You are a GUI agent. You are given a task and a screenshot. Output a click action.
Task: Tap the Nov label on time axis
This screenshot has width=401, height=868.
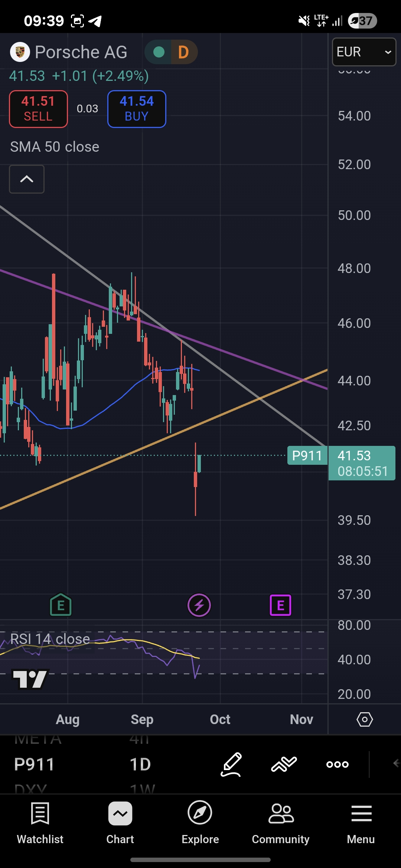pyautogui.click(x=301, y=719)
